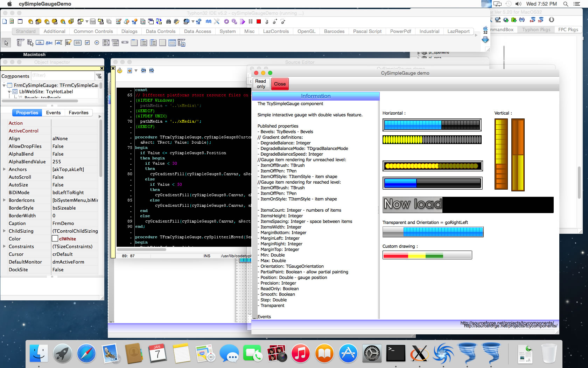
Task: Open the OpenGL palette tab
Action: click(x=306, y=31)
